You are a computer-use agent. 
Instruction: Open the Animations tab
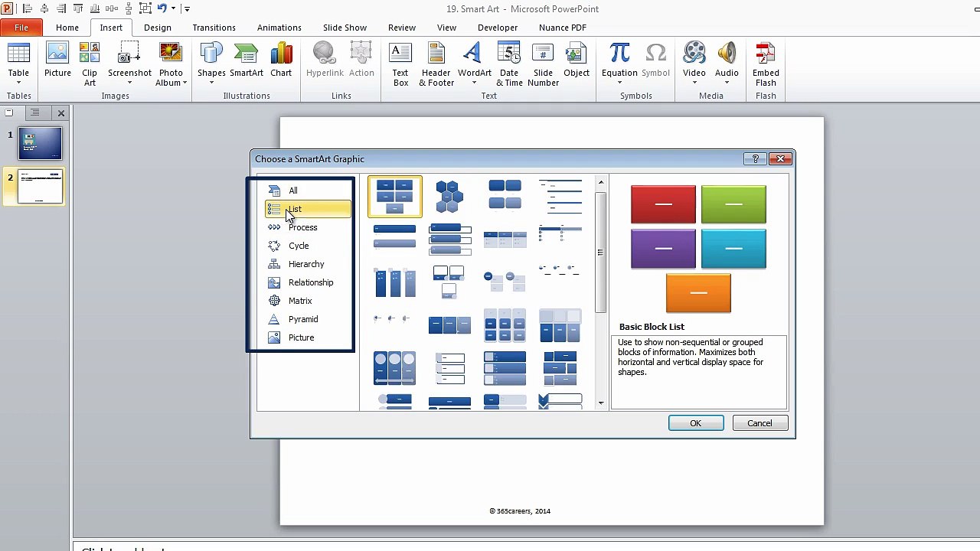279,28
